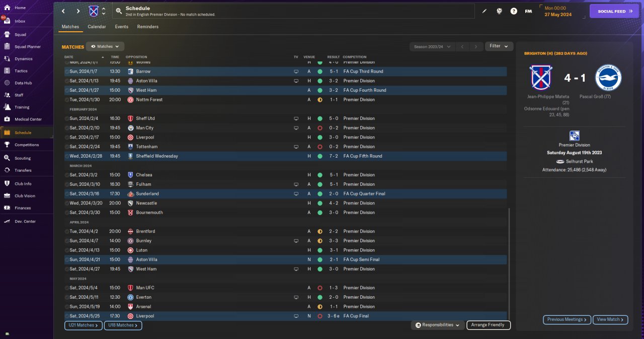Click the Premier Division logo in match panel
Viewport: 644px width, 339px height.
574,135
